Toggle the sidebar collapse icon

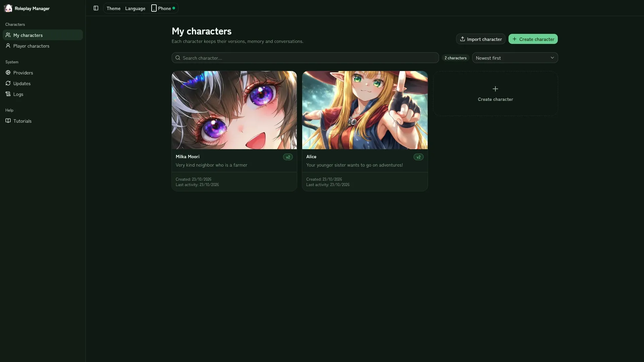96,8
